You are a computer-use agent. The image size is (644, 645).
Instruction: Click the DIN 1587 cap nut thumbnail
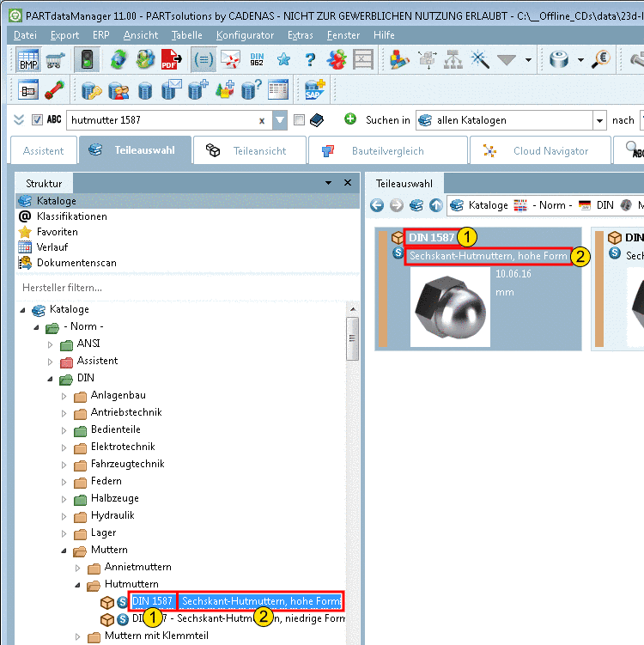click(x=450, y=307)
